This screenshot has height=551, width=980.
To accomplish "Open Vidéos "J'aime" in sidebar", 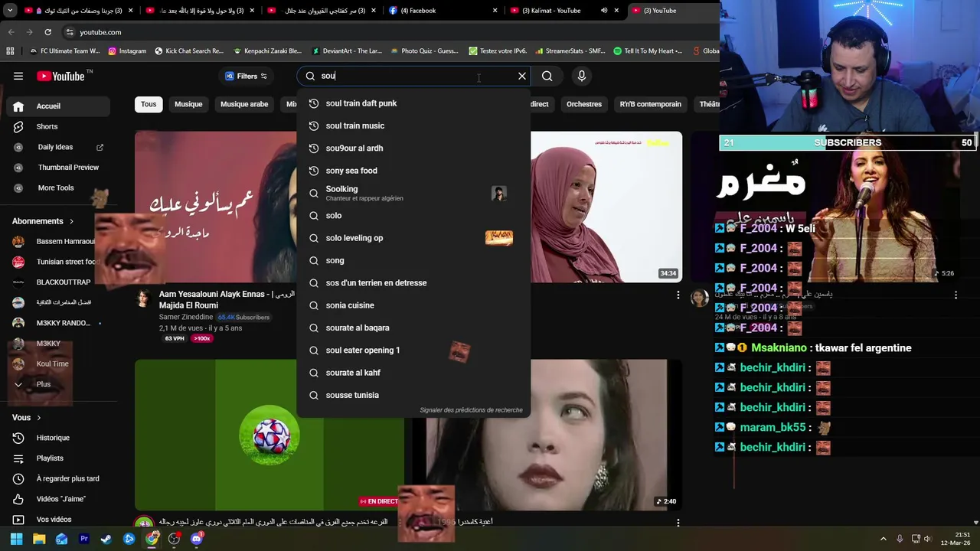I will click(x=59, y=499).
